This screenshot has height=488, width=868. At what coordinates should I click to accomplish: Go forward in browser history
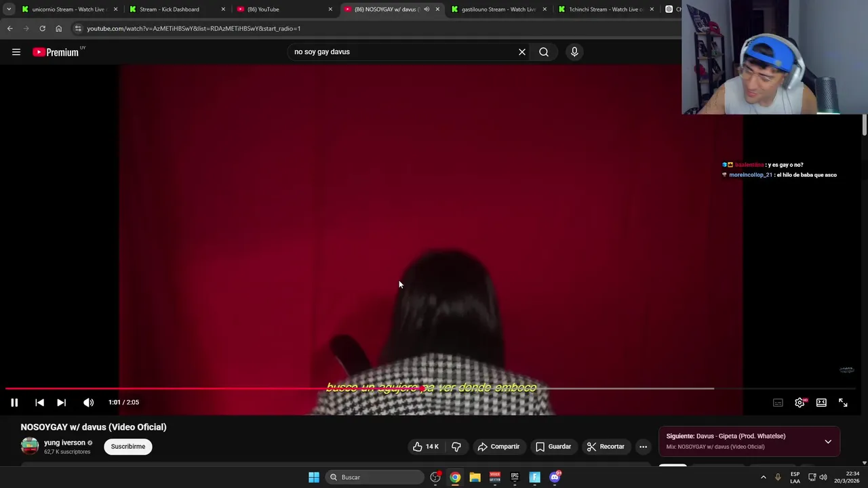tap(26, 28)
